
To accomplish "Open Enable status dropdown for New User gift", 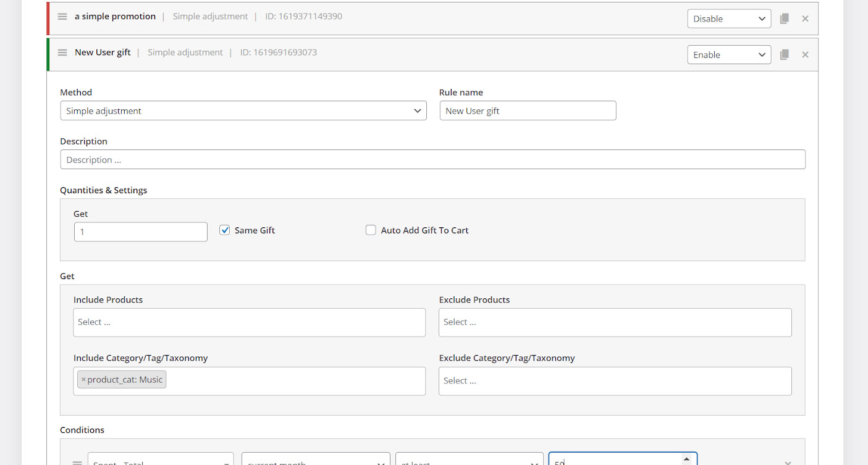I will click(729, 54).
